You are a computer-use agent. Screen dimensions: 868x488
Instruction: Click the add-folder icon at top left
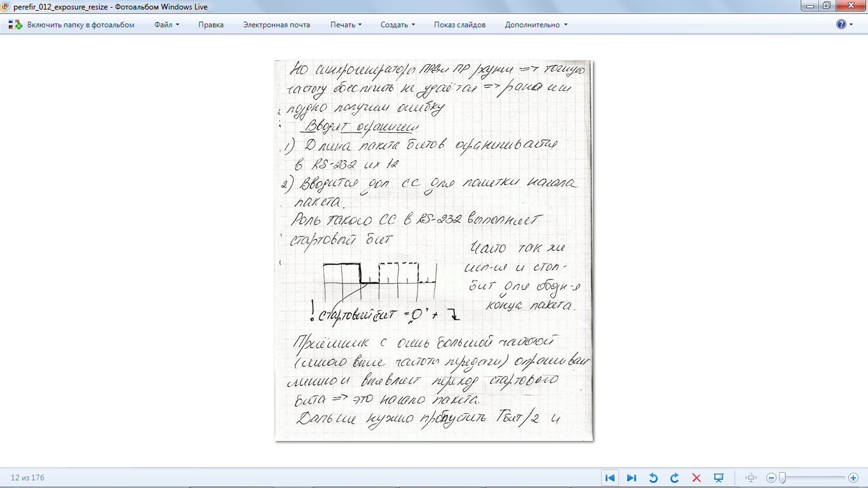point(15,25)
